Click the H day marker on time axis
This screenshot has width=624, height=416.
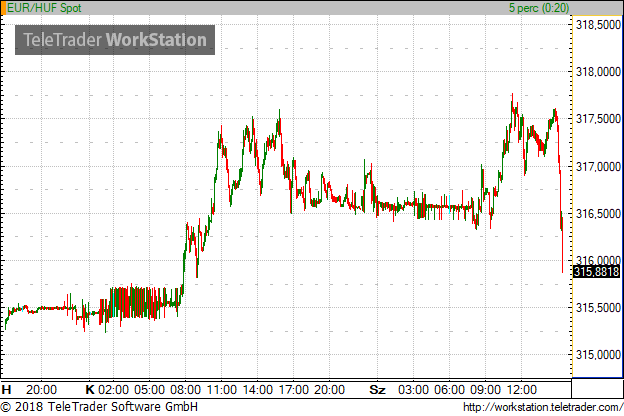(x=6, y=389)
